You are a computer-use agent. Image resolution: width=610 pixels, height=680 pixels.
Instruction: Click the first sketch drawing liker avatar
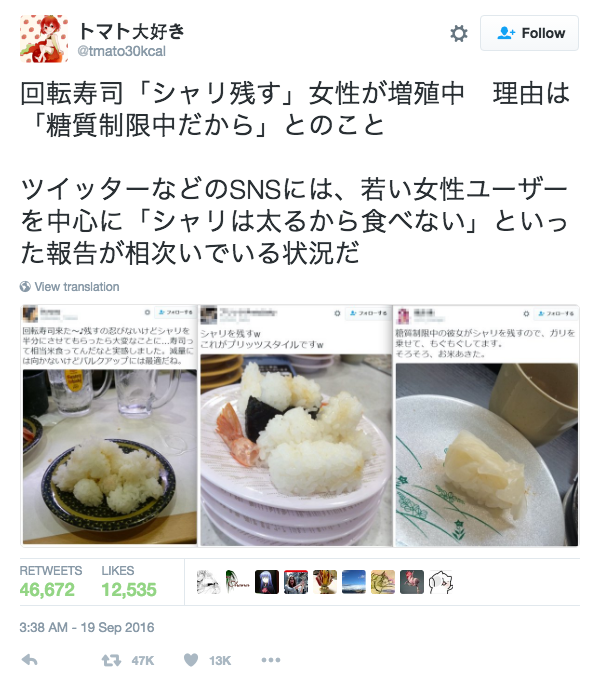(209, 582)
